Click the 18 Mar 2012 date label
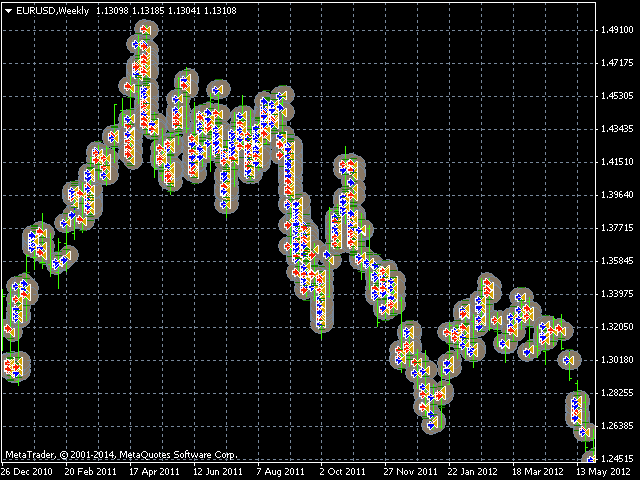Viewport: 640px width, 480px height. [538, 472]
